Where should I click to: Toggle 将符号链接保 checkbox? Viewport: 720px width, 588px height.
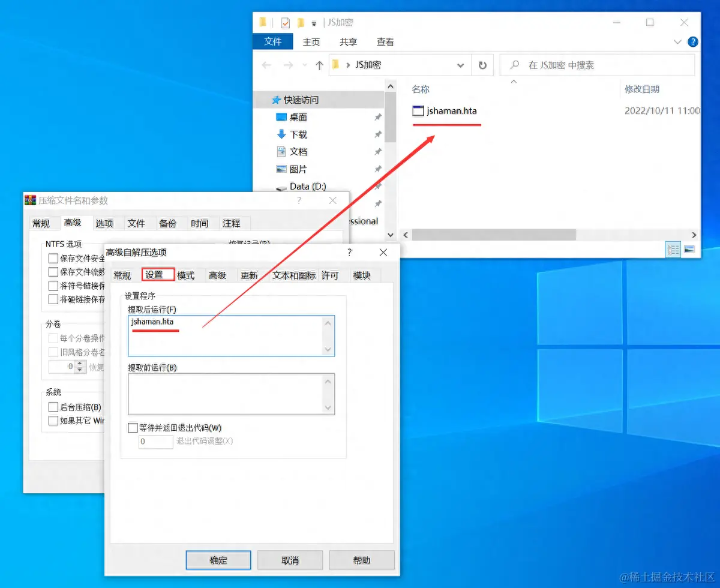click(53, 286)
